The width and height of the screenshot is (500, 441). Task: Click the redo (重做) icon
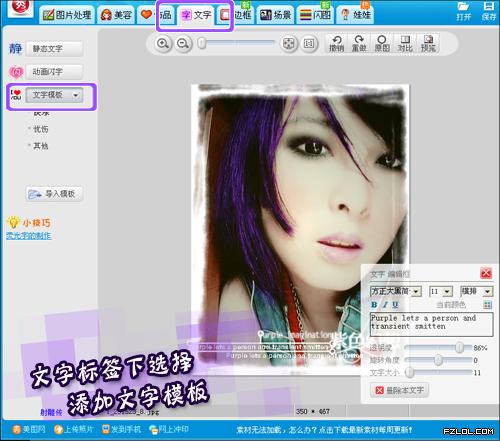[359, 44]
